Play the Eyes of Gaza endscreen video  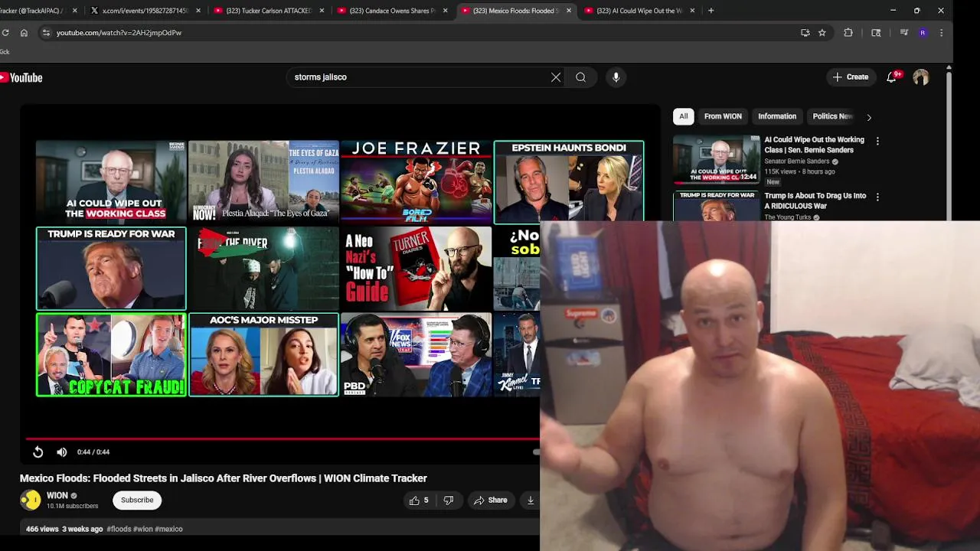263,181
